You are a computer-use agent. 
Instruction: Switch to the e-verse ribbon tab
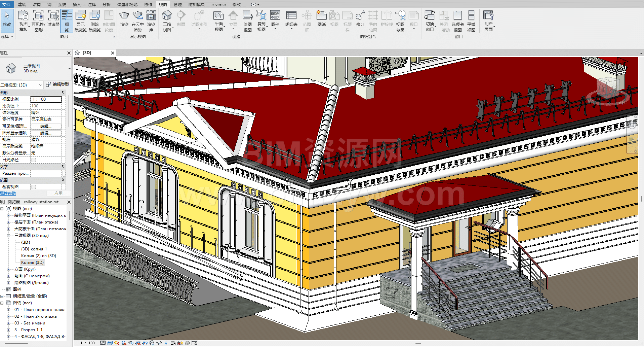pos(218,4)
